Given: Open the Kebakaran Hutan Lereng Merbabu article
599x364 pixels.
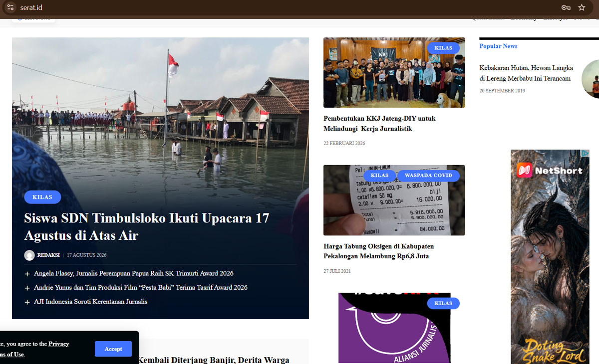Looking at the screenshot, I should click(526, 73).
